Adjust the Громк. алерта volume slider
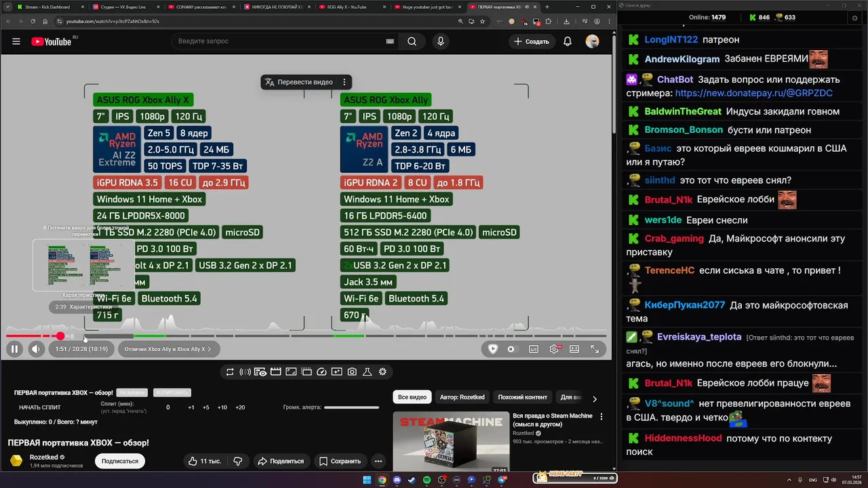Screen dimensions: 868x488 pos(351,407)
